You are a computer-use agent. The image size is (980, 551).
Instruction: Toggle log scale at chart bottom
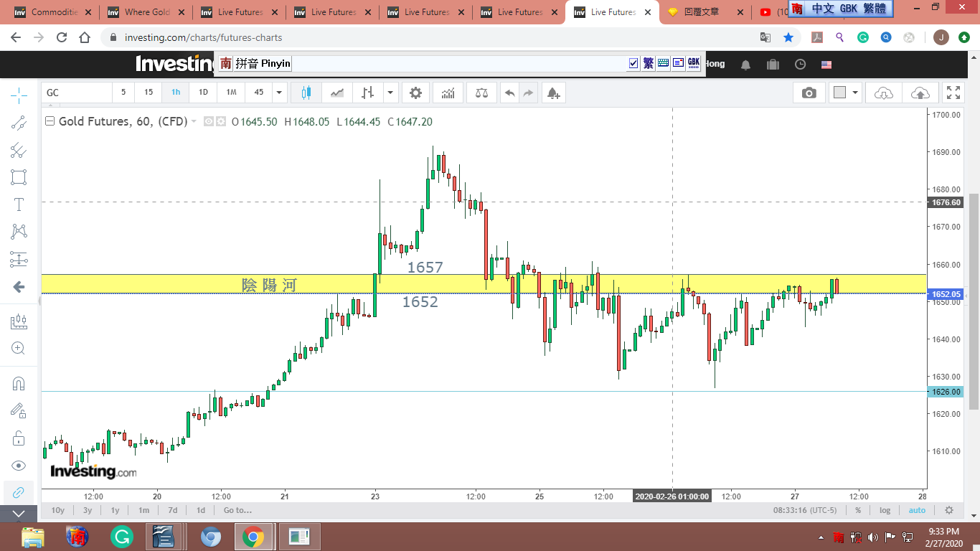[x=885, y=510]
